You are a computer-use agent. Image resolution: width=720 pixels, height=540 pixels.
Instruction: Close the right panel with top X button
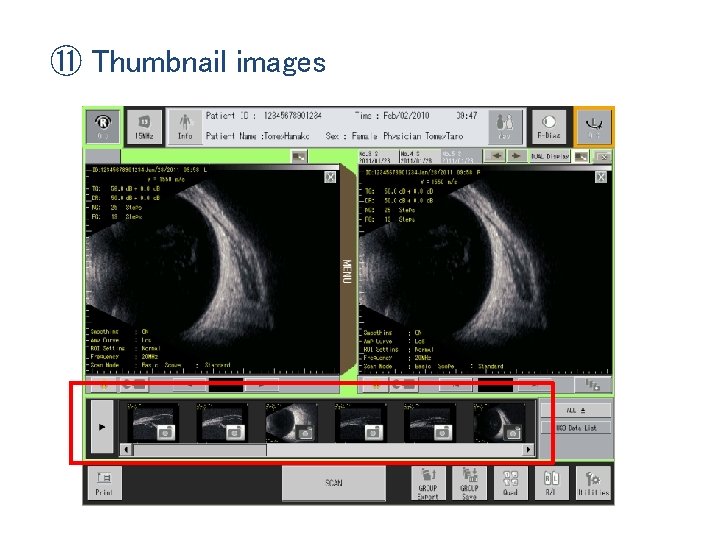(x=603, y=157)
